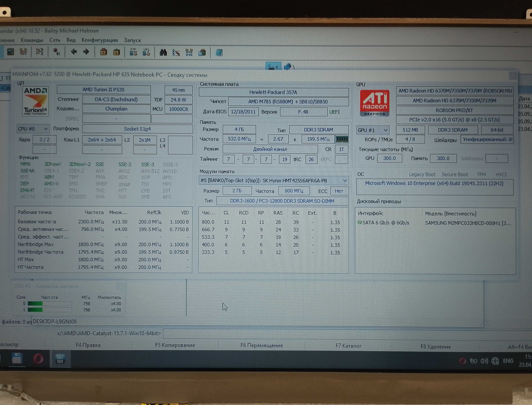Open the FTP connect toolbar icon
Screen dimensions: 532x405
pyautogui.click(x=133, y=52)
